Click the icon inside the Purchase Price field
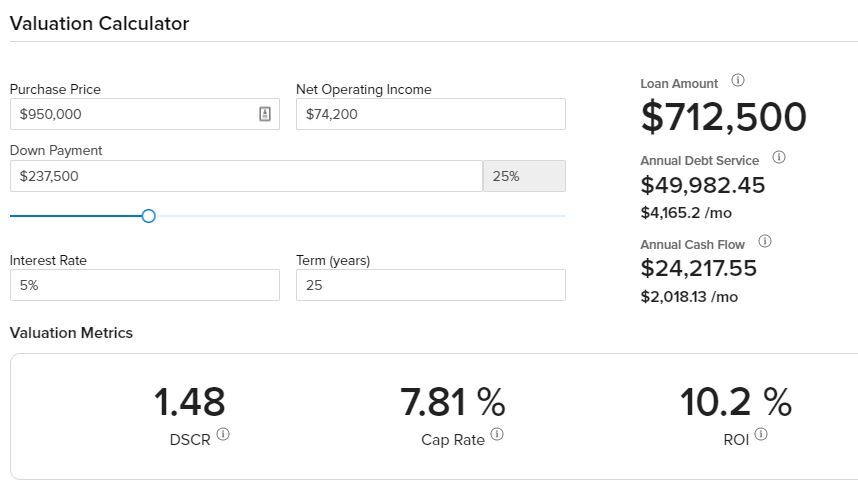The width and height of the screenshot is (858, 497). 265,114
